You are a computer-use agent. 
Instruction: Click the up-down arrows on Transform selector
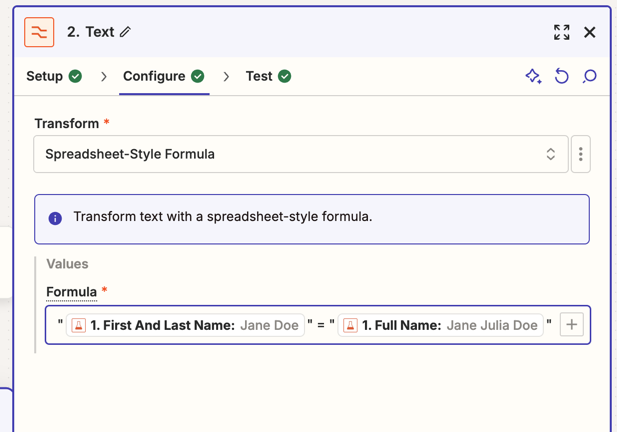[551, 154]
